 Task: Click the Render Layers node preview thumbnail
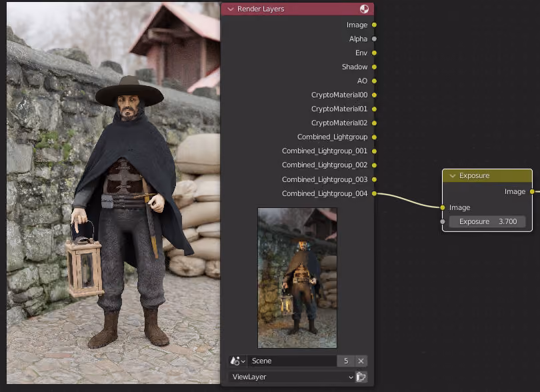click(x=297, y=277)
